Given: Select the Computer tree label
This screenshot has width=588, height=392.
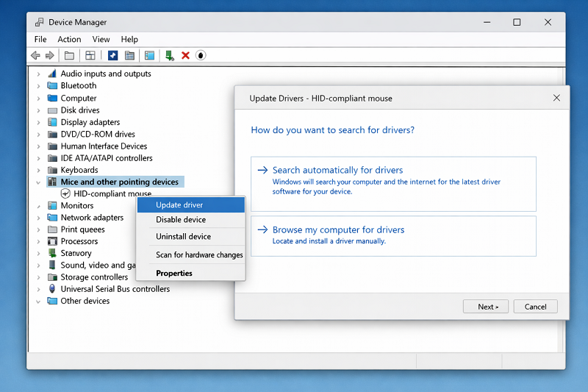Looking at the screenshot, I should [x=79, y=99].
